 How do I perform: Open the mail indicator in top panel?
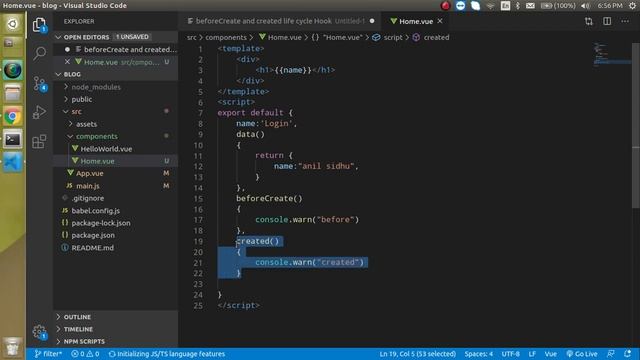coord(530,6)
